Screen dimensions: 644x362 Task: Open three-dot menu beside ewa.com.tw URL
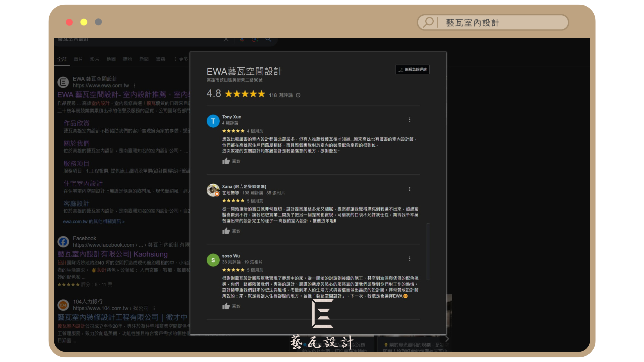point(135,85)
